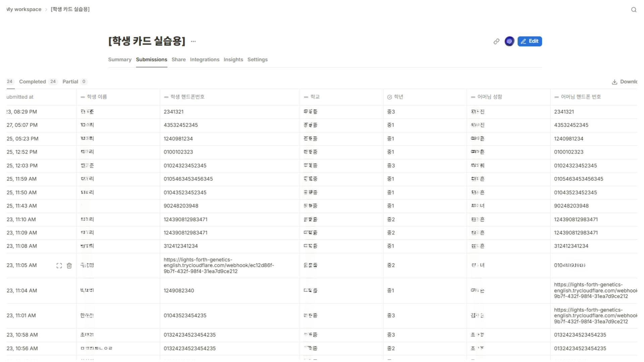Image resolution: width=644 pixels, height=362 pixels.
Task: Open the Share tab
Action: click(178, 60)
